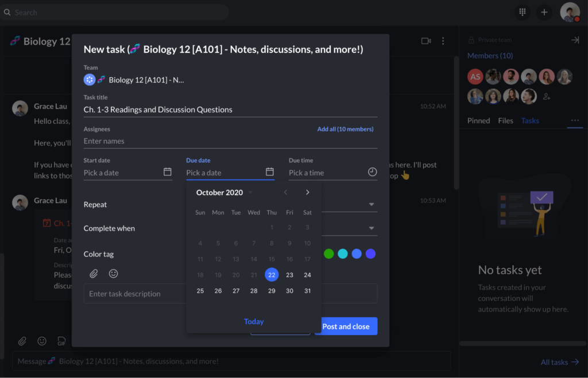Collapse the right side panel
The image size is (588, 378).
[575, 40]
